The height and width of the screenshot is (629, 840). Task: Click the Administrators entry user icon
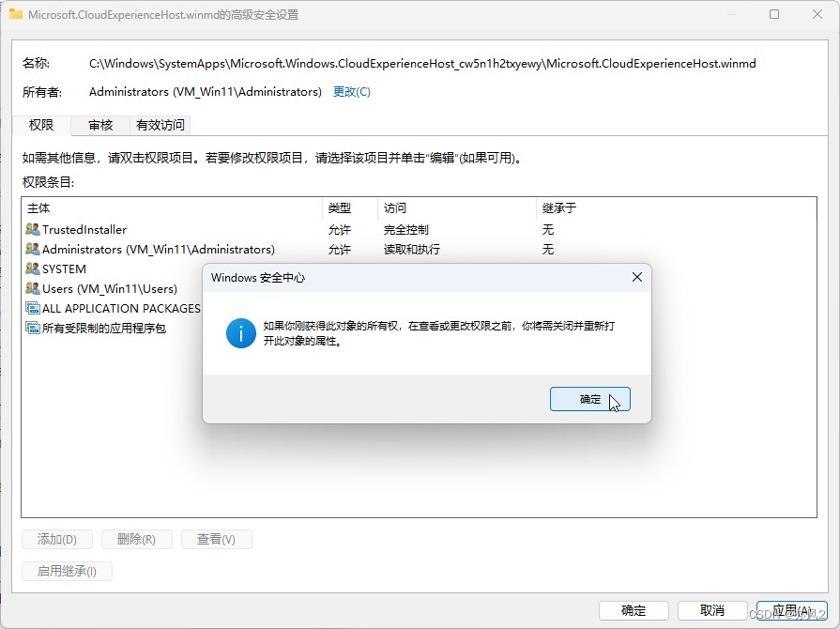[x=33, y=249]
